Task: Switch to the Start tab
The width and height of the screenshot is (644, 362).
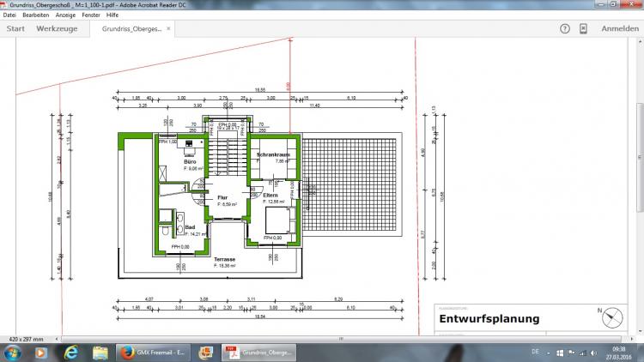Action: click(x=15, y=28)
